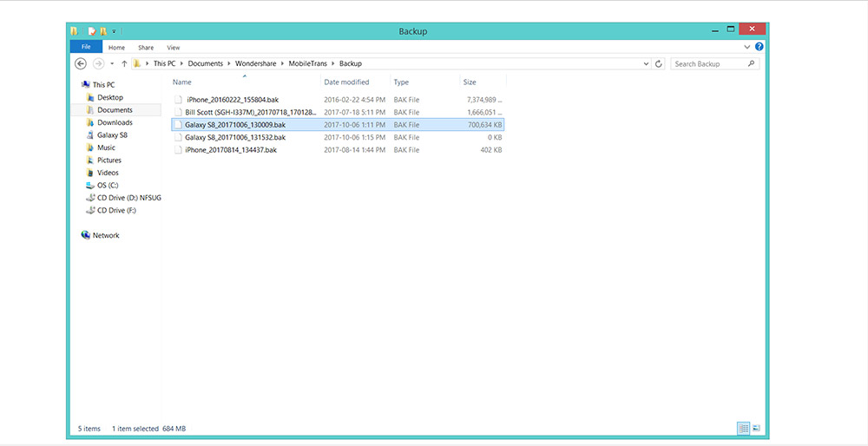Viewport: 868px width, 446px height.
Task: Open the File menu tab
Action: (86, 47)
